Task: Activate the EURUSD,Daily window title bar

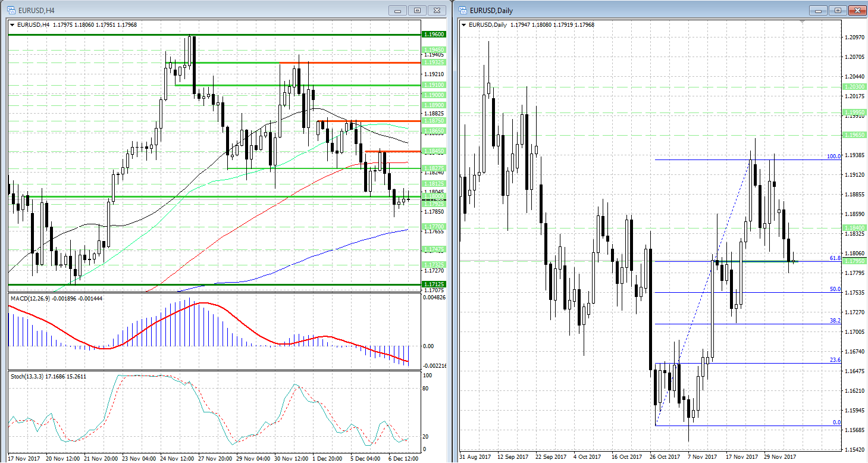Action: tap(654, 10)
